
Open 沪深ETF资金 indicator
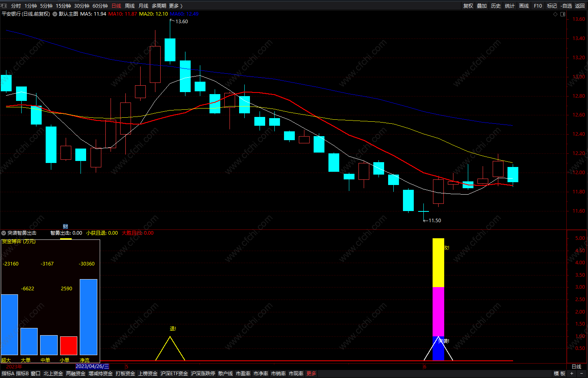coord(174,374)
